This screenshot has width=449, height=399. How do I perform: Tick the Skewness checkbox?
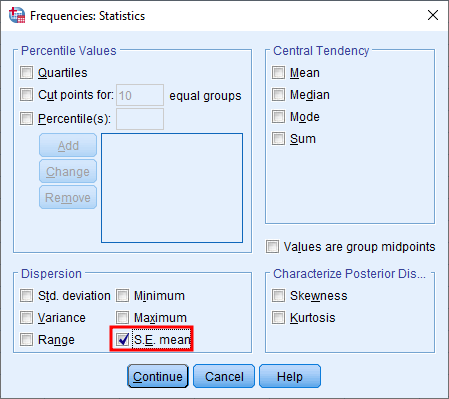coord(278,295)
